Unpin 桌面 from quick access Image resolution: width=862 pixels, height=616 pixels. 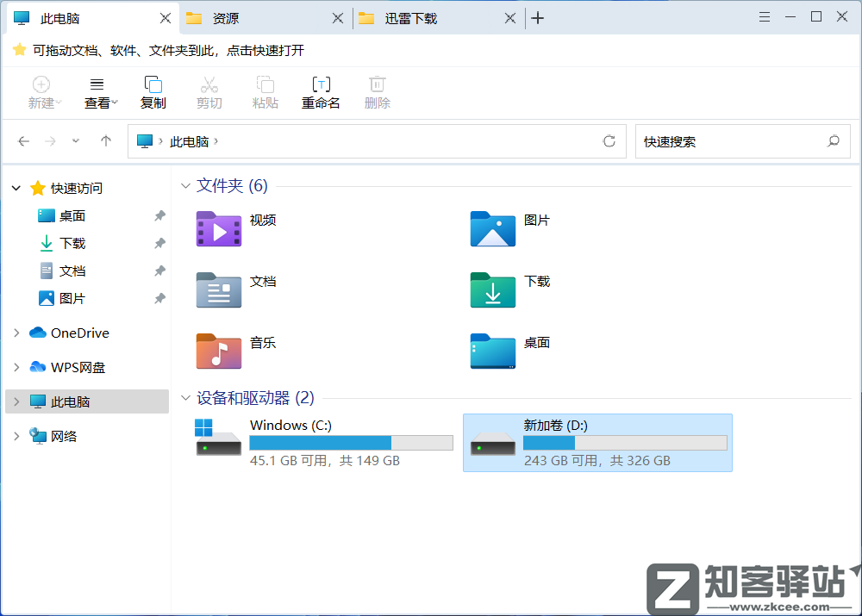point(159,215)
